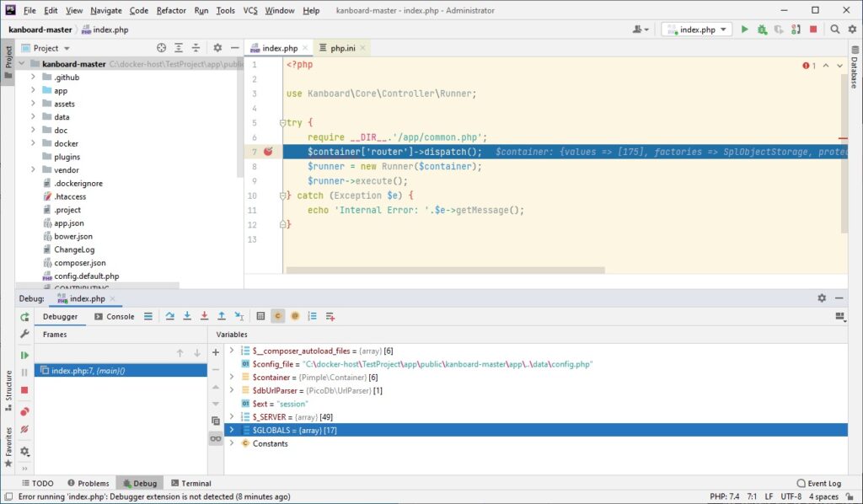The width and height of the screenshot is (863, 504).
Task: Open Project panel options gear
Action: tap(217, 48)
